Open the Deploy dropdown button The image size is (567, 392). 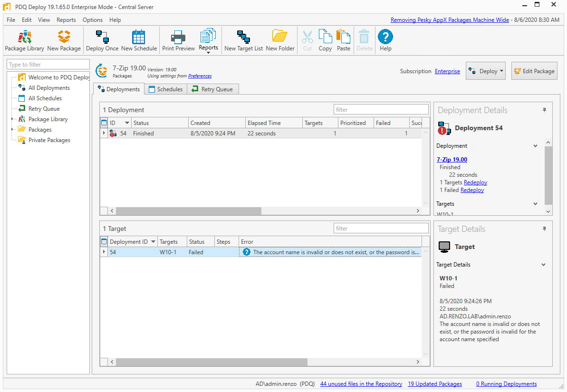[x=486, y=71]
